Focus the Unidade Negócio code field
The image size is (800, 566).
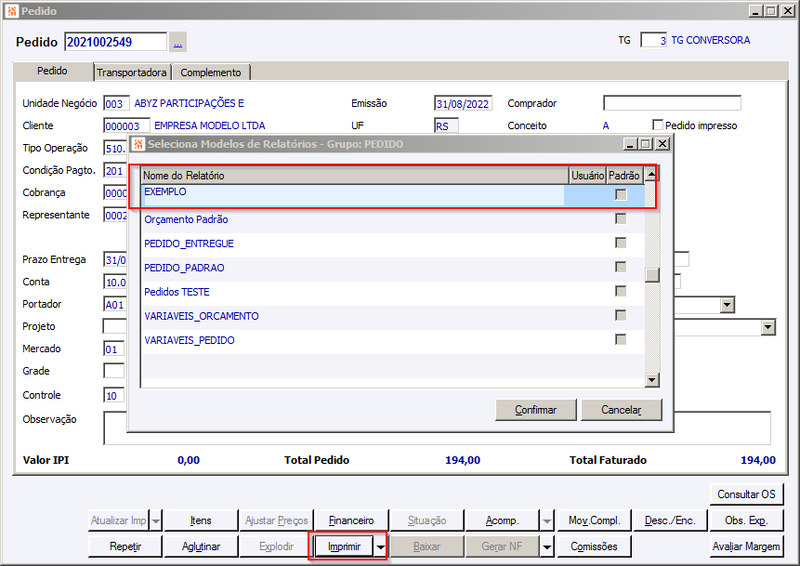(x=116, y=104)
